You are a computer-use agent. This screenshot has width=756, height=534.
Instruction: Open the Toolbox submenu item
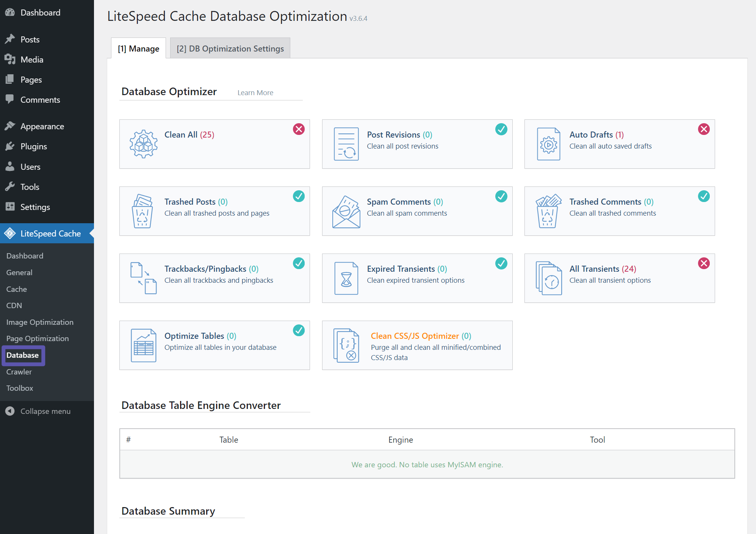[x=20, y=388]
